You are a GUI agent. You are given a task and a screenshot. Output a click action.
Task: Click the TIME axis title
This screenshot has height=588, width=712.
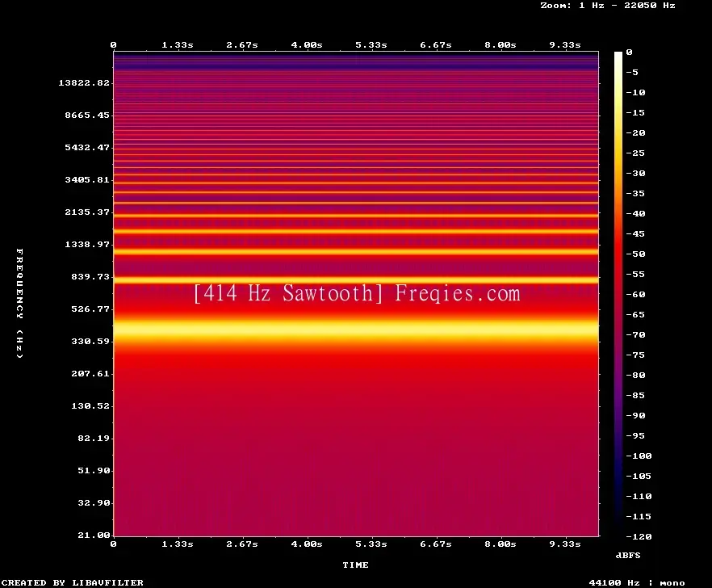pos(355,565)
